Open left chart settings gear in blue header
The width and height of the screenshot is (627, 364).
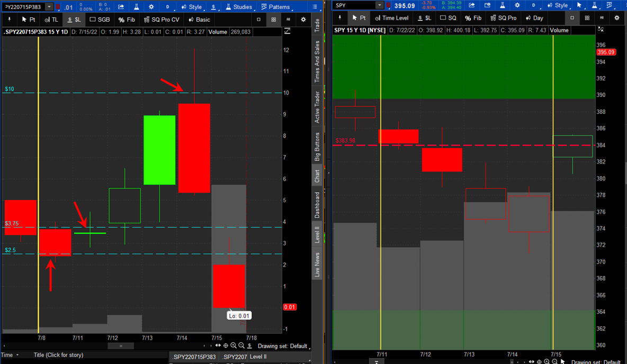[x=151, y=7]
